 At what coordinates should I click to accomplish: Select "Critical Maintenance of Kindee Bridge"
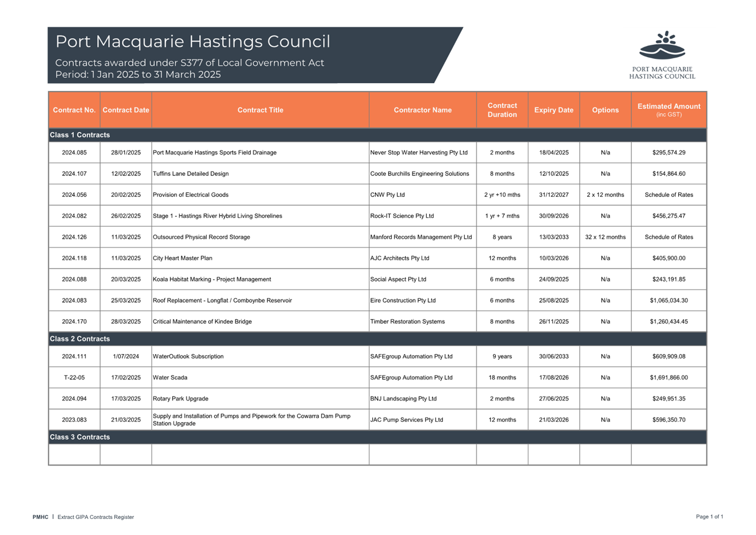click(202, 322)
